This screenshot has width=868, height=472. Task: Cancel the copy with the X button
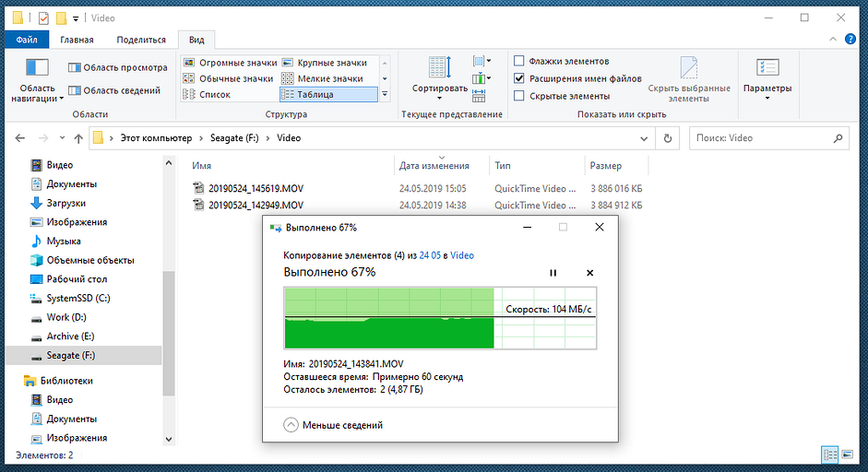[590, 273]
